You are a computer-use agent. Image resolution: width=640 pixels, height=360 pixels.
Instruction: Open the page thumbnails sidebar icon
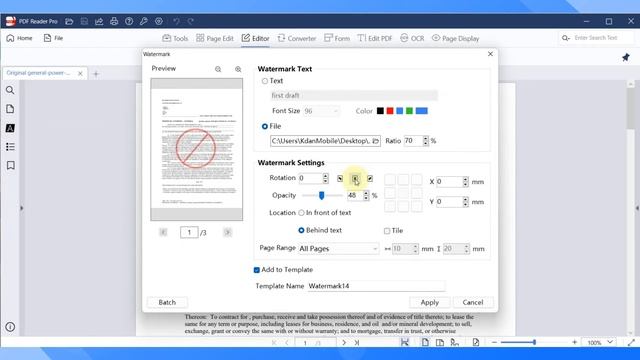(x=10, y=109)
